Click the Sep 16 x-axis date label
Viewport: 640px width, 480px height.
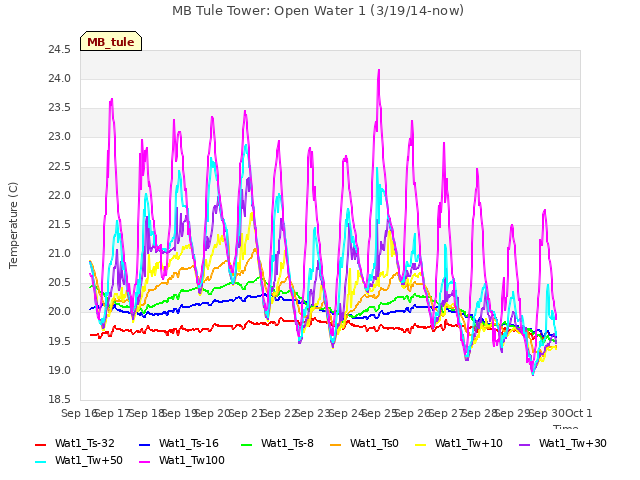(79, 413)
